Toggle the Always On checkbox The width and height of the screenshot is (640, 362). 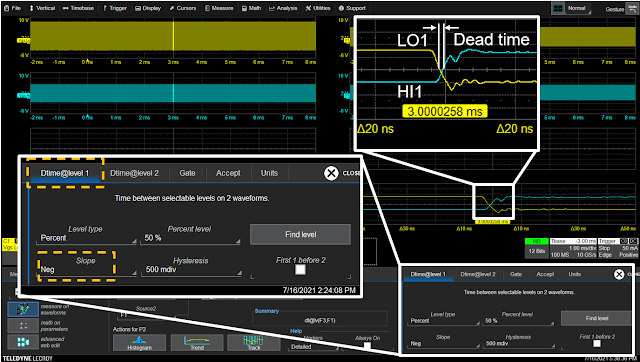coord(367,346)
